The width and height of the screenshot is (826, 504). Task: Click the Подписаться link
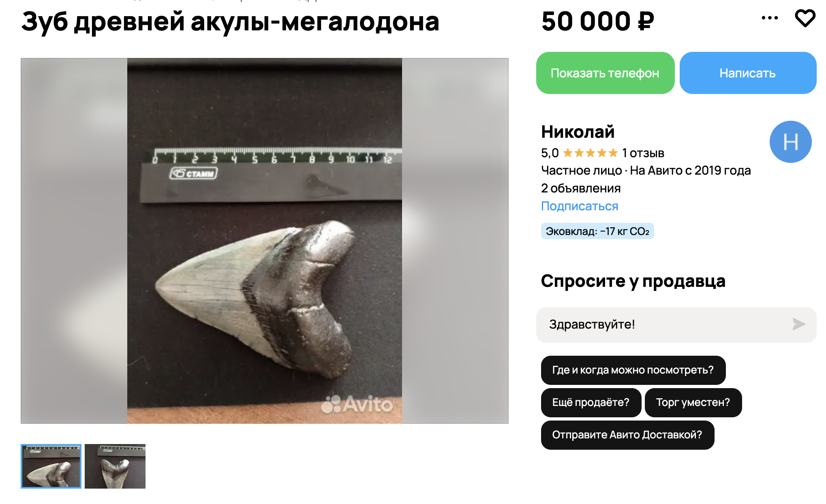pos(580,206)
